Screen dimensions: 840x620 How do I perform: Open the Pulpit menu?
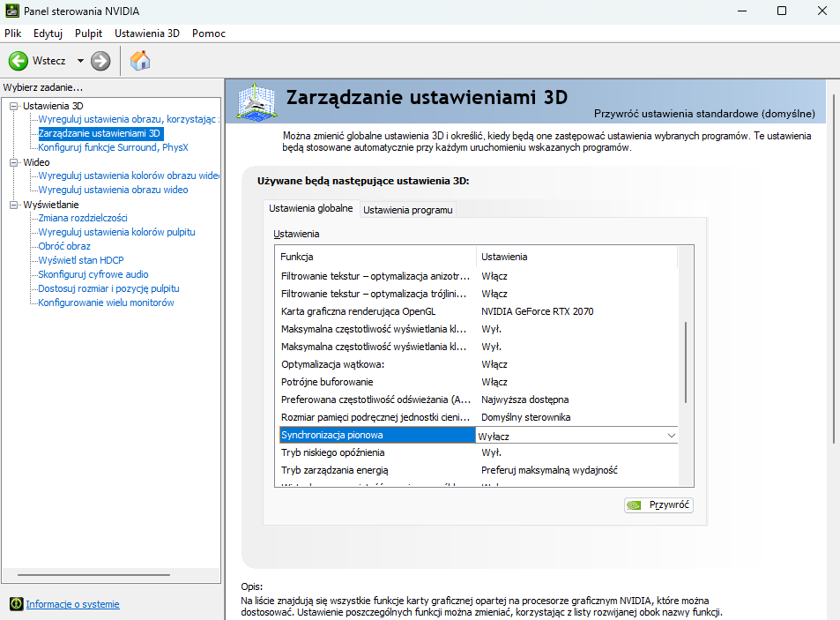88,34
